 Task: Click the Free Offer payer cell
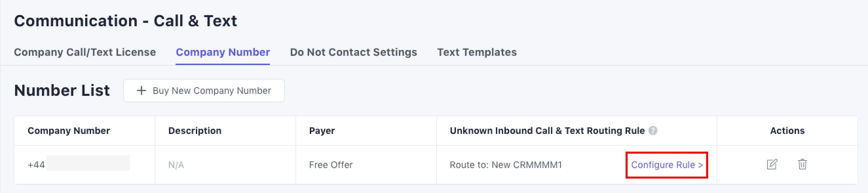[x=330, y=165]
